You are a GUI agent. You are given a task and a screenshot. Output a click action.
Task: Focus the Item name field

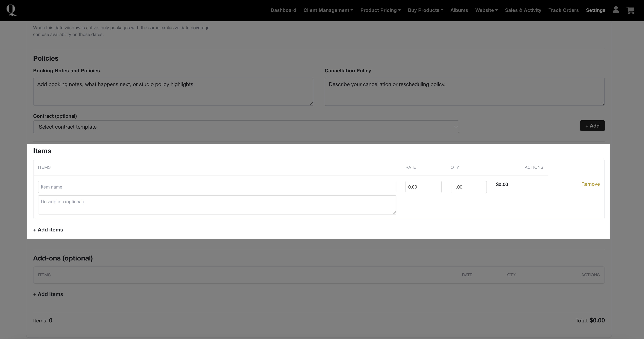(217, 187)
